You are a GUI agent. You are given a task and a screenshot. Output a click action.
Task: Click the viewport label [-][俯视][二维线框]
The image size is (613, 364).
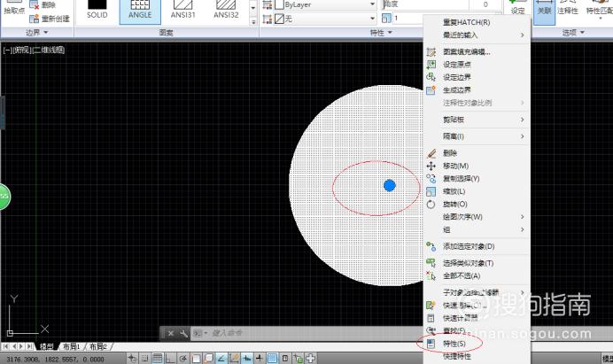[34, 50]
